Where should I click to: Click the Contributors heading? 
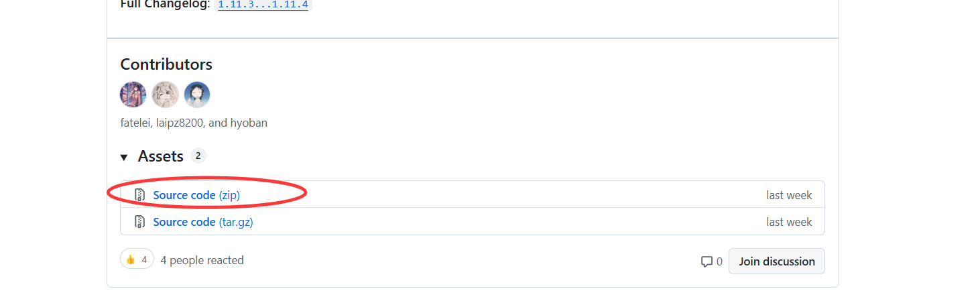[x=166, y=64]
